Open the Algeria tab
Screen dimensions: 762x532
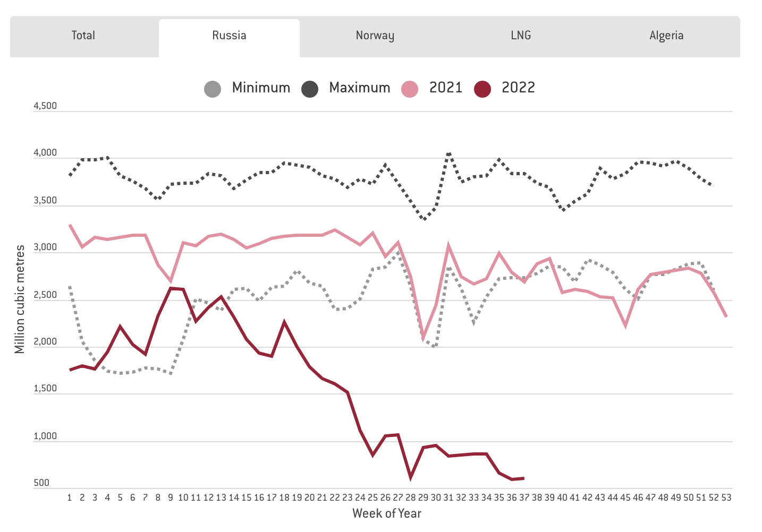pyautogui.click(x=666, y=36)
